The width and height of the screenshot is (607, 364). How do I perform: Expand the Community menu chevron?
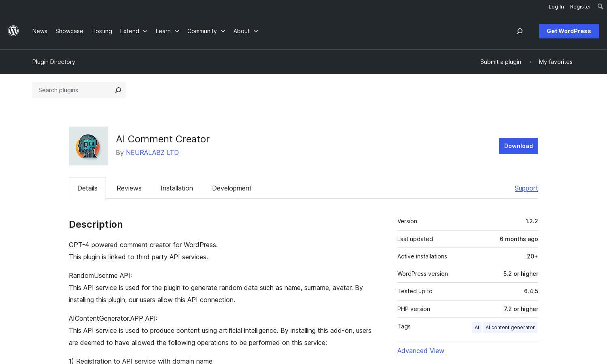[223, 31]
